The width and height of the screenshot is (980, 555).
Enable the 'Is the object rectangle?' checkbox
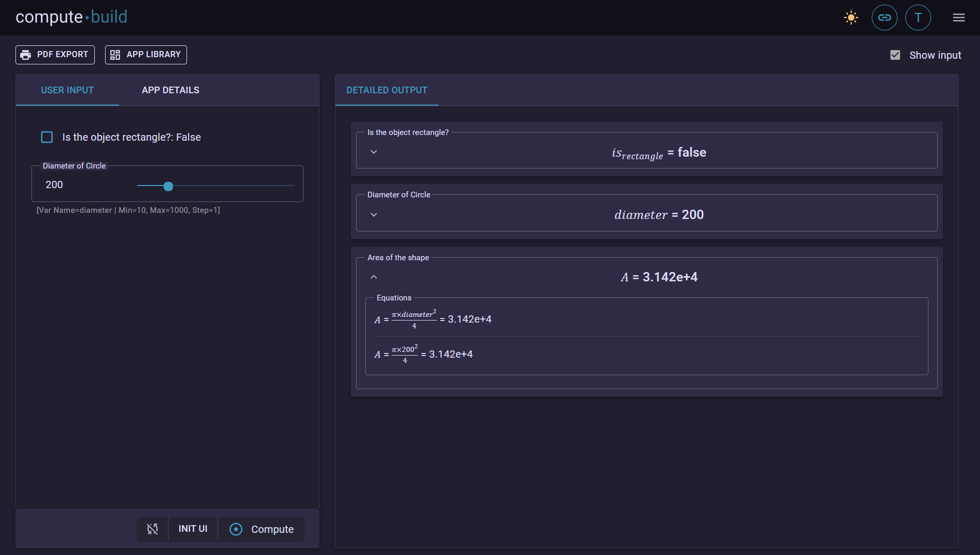pyautogui.click(x=47, y=137)
